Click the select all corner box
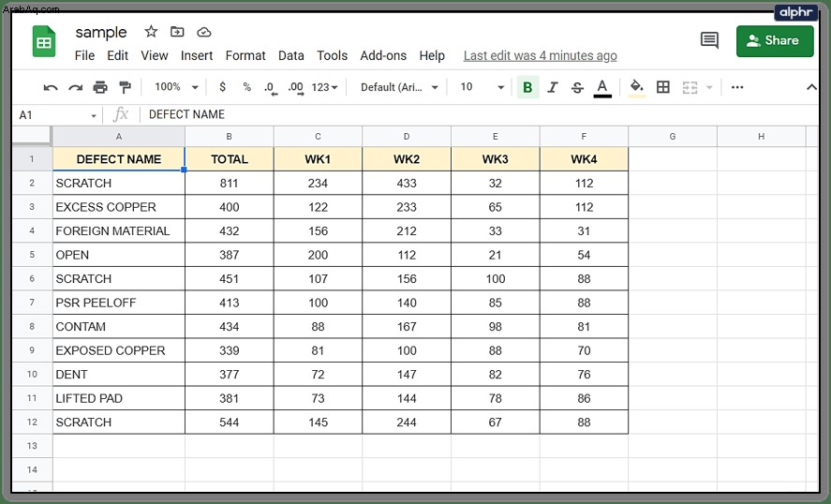 pos(32,136)
